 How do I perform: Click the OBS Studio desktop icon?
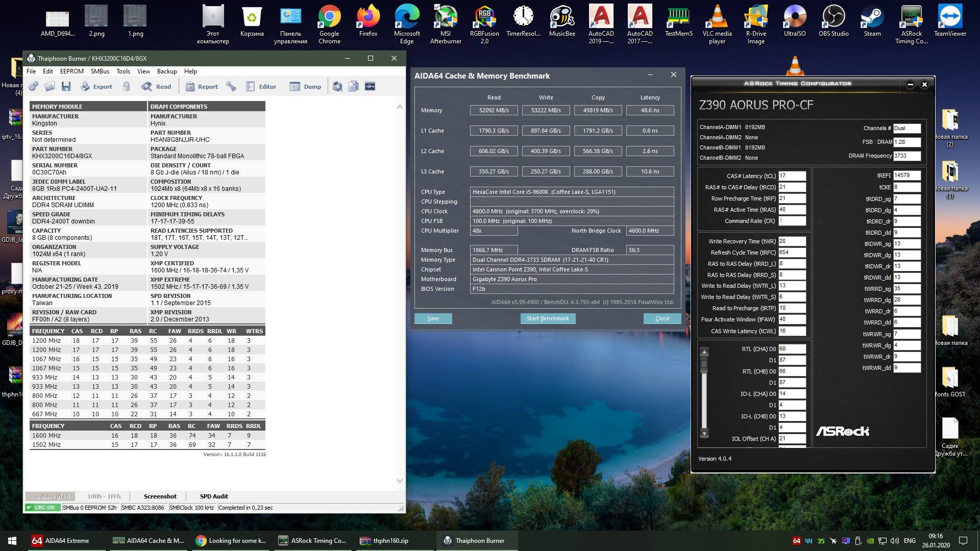tap(834, 21)
